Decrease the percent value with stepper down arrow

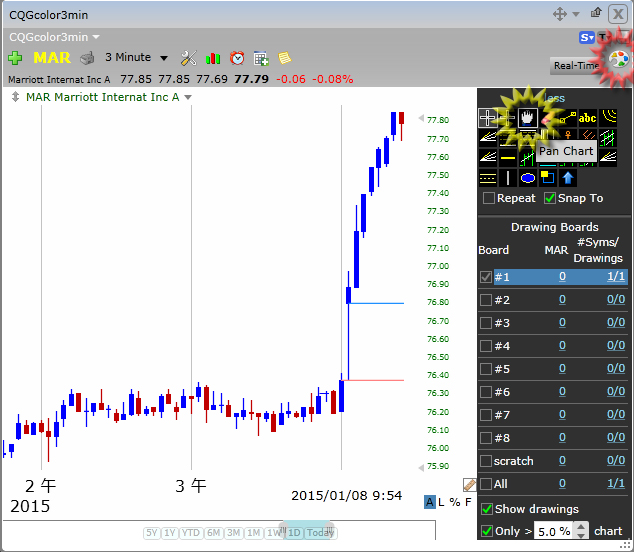(x=581, y=535)
